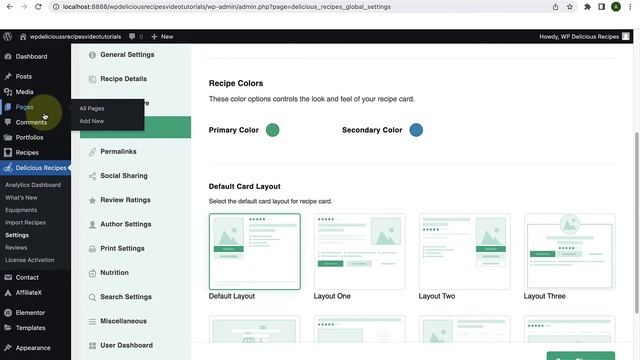Click the Social Sharing share icon
640x360 pixels.
pyautogui.click(x=92, y=176)
